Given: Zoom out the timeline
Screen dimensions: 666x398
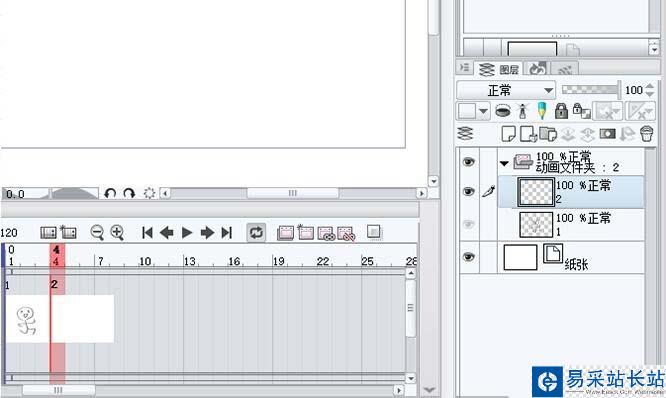Looking at the screenshot, I should tap(97, 232).
